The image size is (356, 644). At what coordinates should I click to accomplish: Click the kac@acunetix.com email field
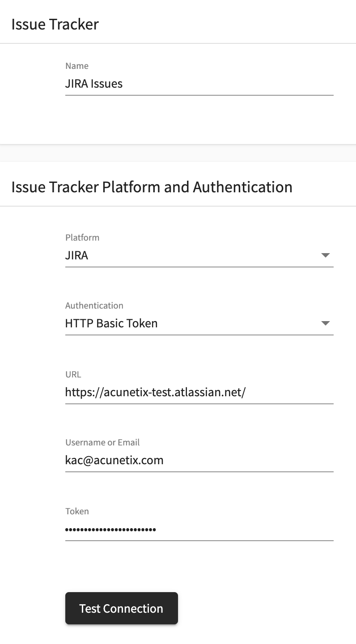[x=199, y=460]
